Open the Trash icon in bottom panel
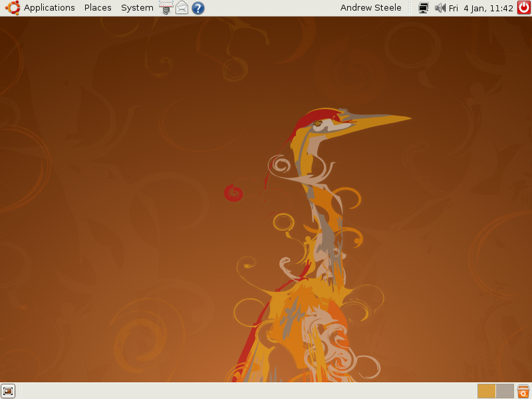532x399 pixels. click(x=523, y=391)
